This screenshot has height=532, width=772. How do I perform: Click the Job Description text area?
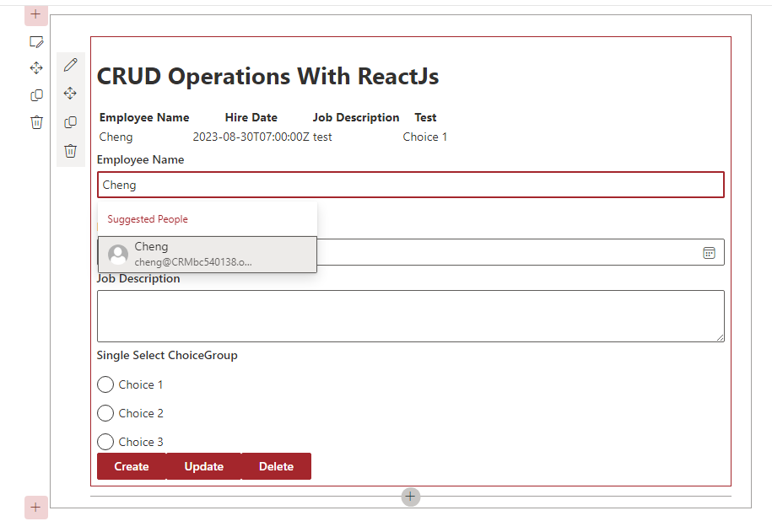(x=411, y=316)
